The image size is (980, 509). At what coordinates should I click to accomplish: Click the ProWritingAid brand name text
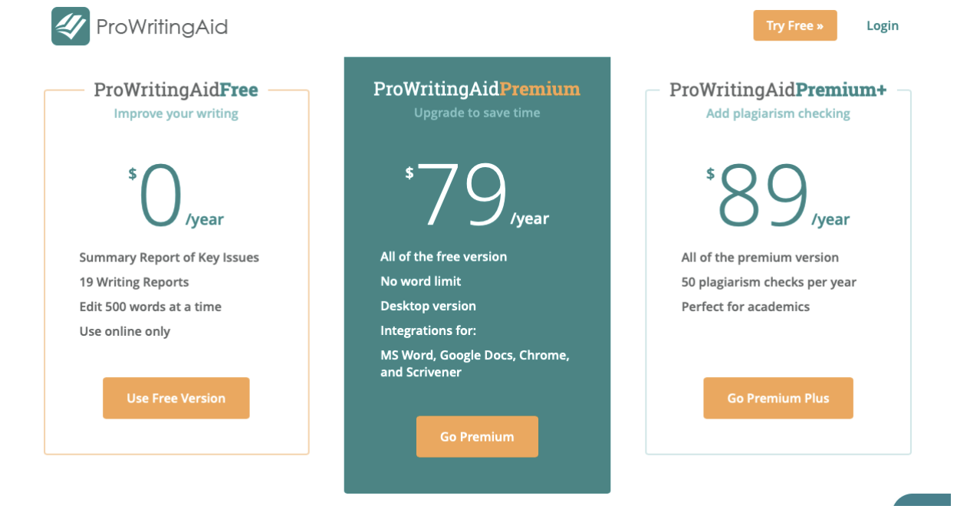click(x=162, y=27)
